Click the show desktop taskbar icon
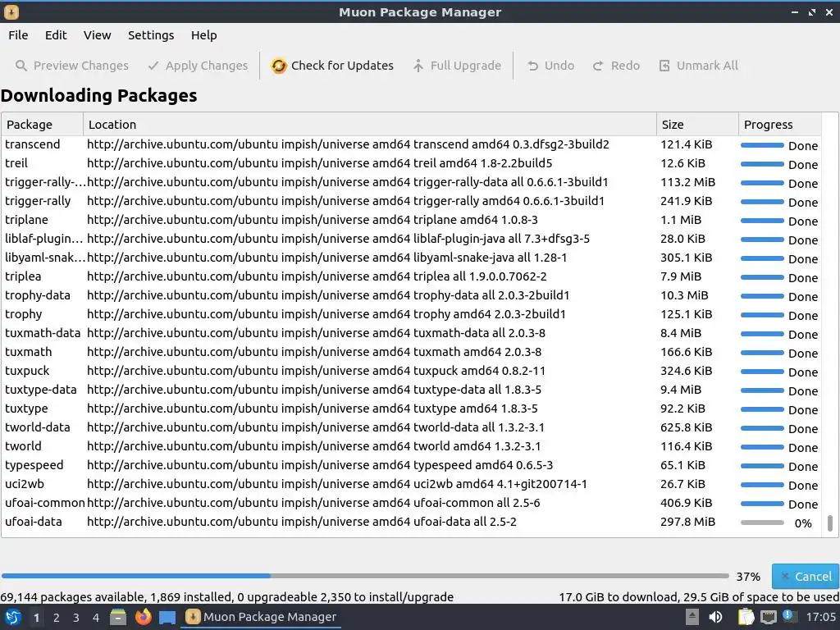Image resolution: width=840 pixels, height=630 pixels. pyautogui.click(x=167, y=618)
